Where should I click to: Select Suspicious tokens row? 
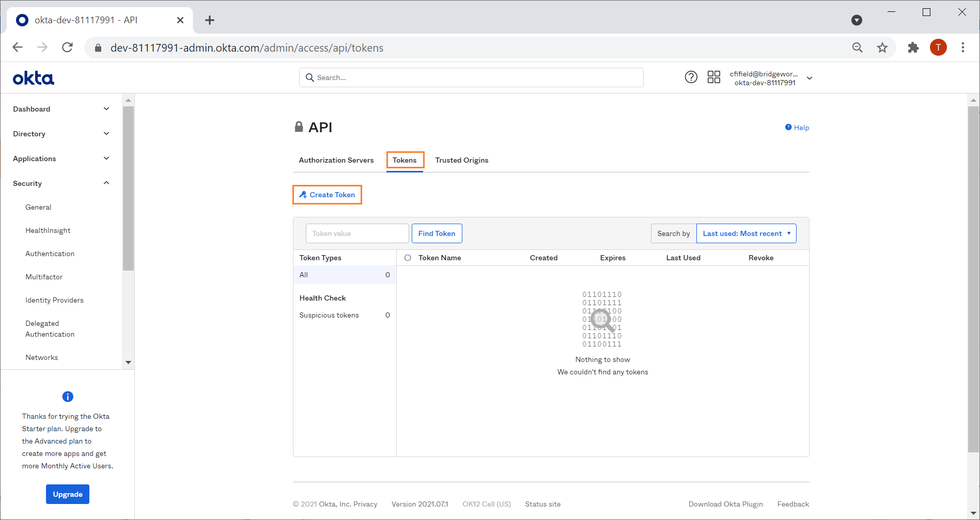345,315
